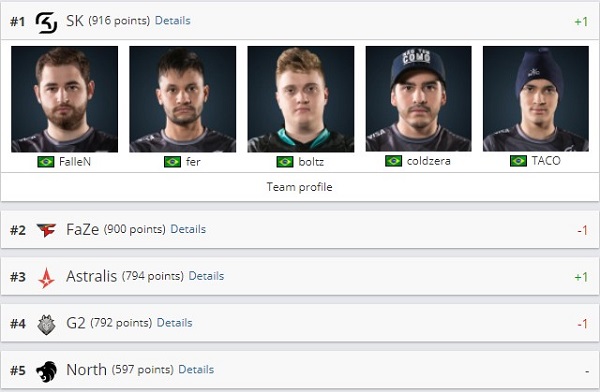600x392 pixels.
Task: Open the SK Team profile link
Action: tap(300, 187)
